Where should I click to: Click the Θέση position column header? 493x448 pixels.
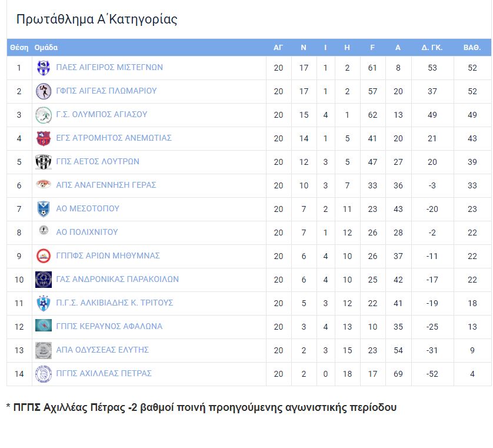[19, 48]
